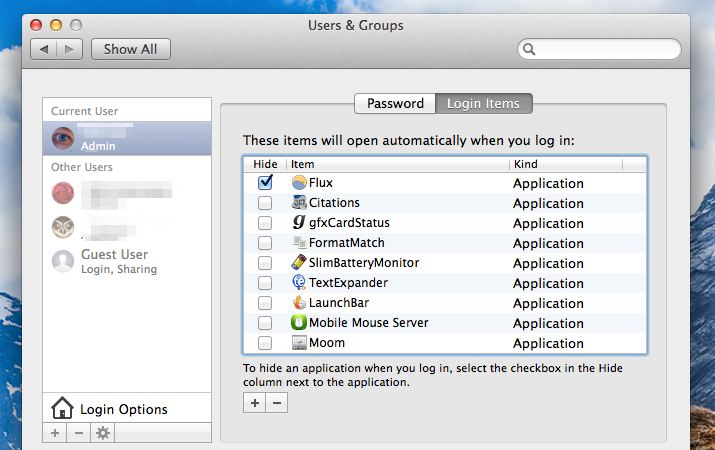
Task: Click the Show All button
Action: click(x=131, y=49)
